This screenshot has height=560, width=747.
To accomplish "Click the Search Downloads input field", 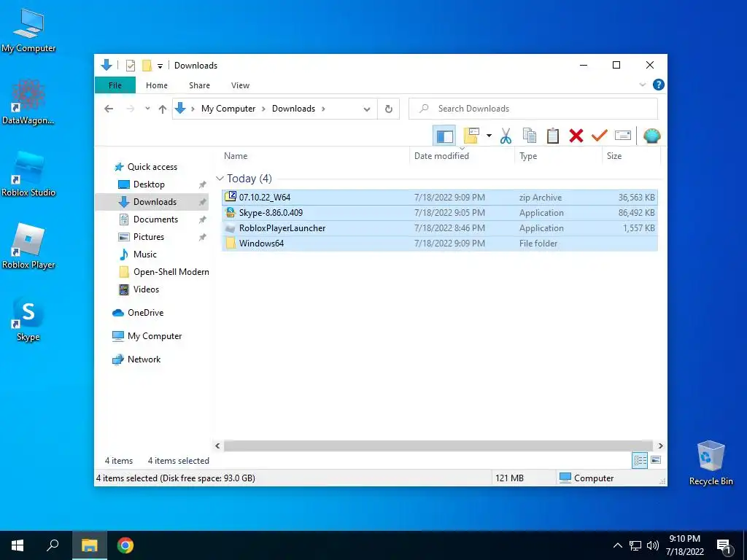I will point(533,109).
